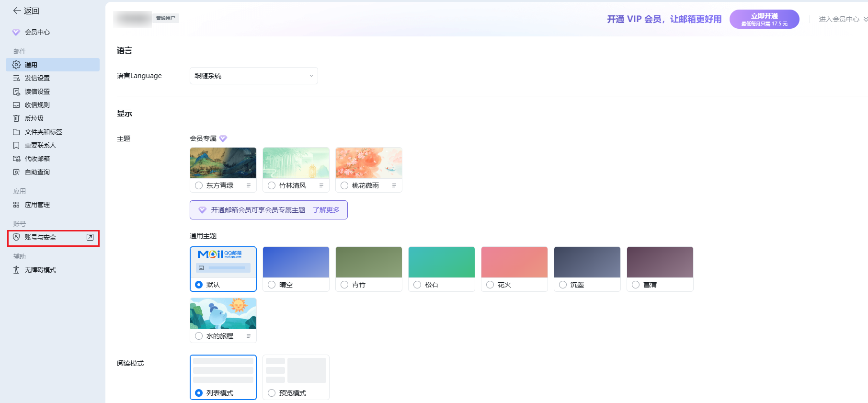Viewport: 868px width, 403px height.
Task: Click the 立即开通 VIP button
Action: pyautogui.click(x=765, y=19)
